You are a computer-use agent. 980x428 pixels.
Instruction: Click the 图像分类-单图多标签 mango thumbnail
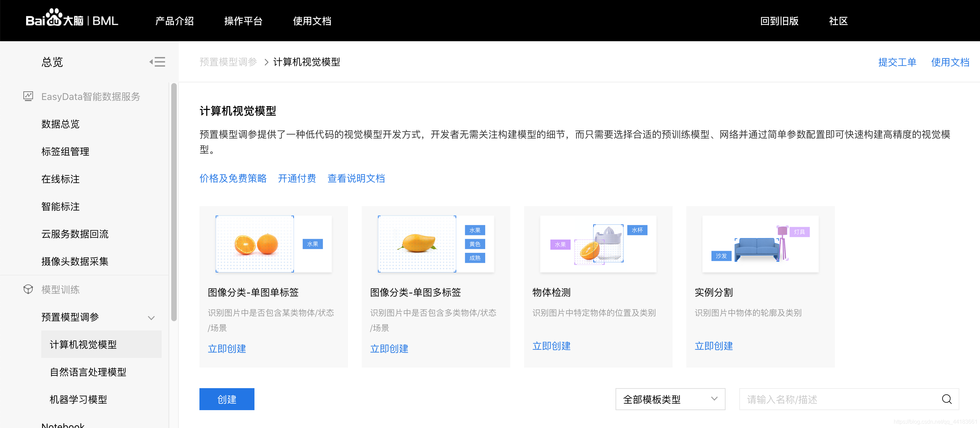pyautogui.click(x=436, y=244)
